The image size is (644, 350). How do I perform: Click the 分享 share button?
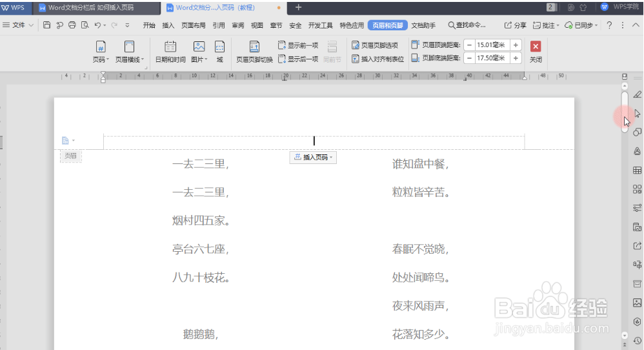point(515,25)
